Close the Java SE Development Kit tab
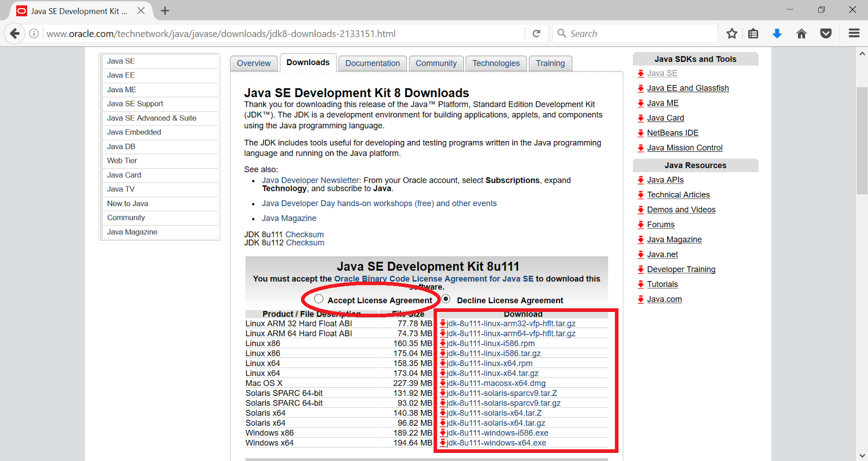This screenshot has height=461, width=868. tap(141, 11)
